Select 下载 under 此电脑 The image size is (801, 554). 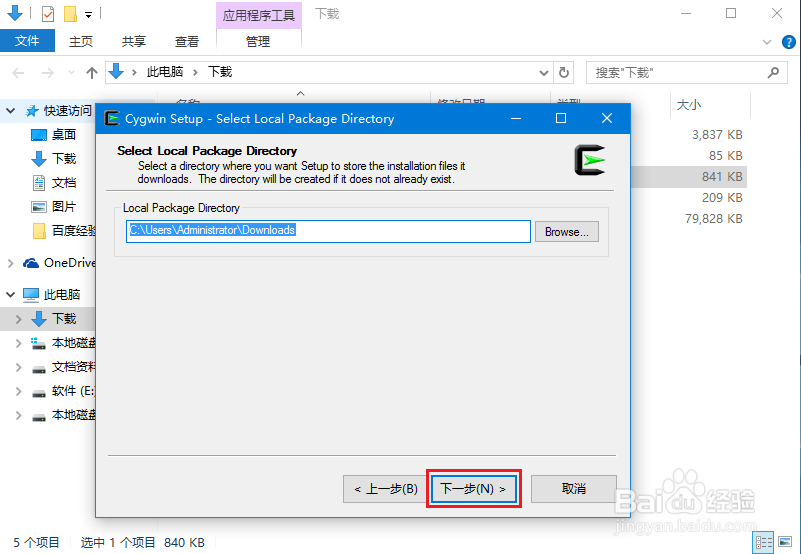tap(63, 318)
